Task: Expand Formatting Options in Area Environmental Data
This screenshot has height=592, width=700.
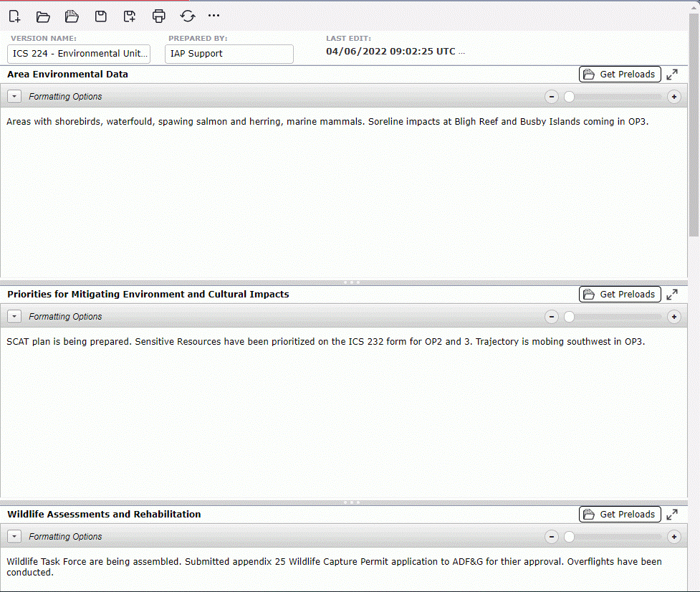Action: [14, 97]
